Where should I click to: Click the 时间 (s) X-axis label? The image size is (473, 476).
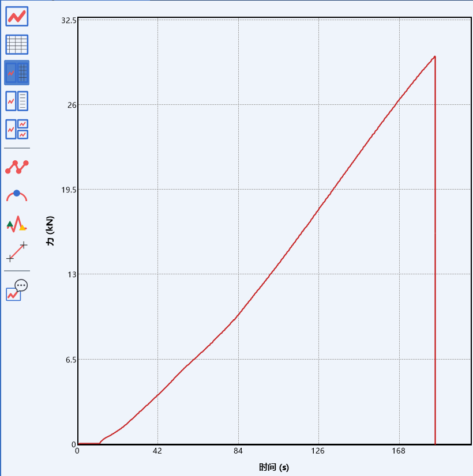click(274, 467)
